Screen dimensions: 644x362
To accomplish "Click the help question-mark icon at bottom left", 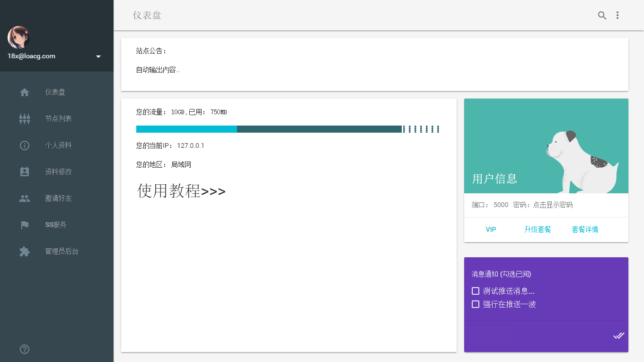I will click(x=24, y=349).
